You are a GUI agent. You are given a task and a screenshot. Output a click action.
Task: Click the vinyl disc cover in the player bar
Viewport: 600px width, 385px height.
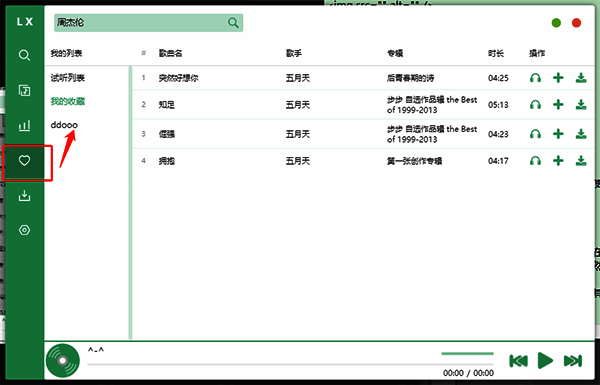pyautogui.click(x=63, y=361)
